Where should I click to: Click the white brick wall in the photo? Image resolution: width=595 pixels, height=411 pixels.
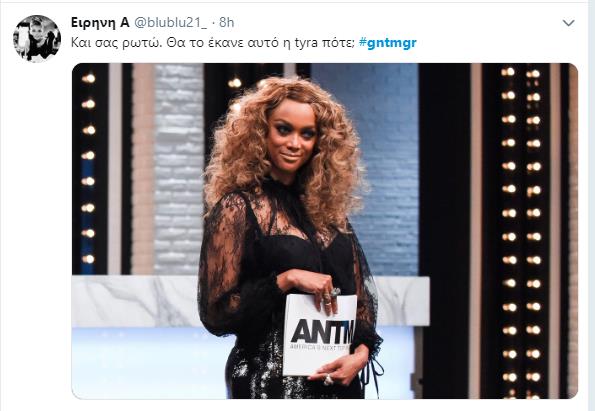coord(178,167)
